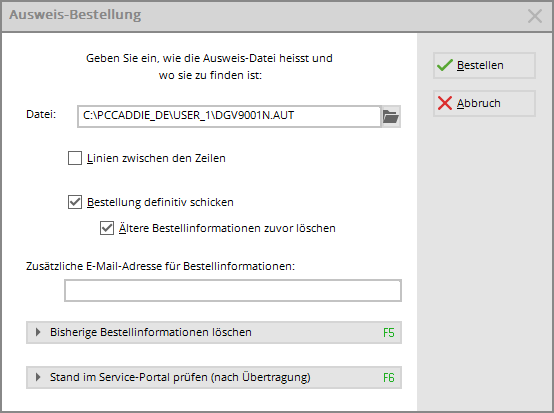Click the green F5 shortcut label
Screen dimensions: 554x413
[389, 332]
